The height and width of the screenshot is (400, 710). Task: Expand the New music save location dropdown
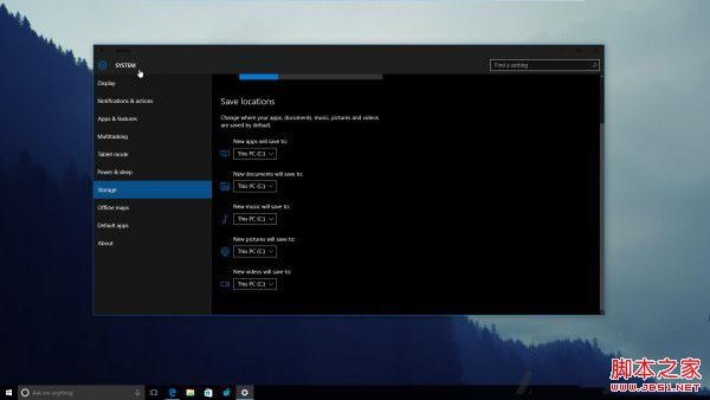[x=255, y=219]
